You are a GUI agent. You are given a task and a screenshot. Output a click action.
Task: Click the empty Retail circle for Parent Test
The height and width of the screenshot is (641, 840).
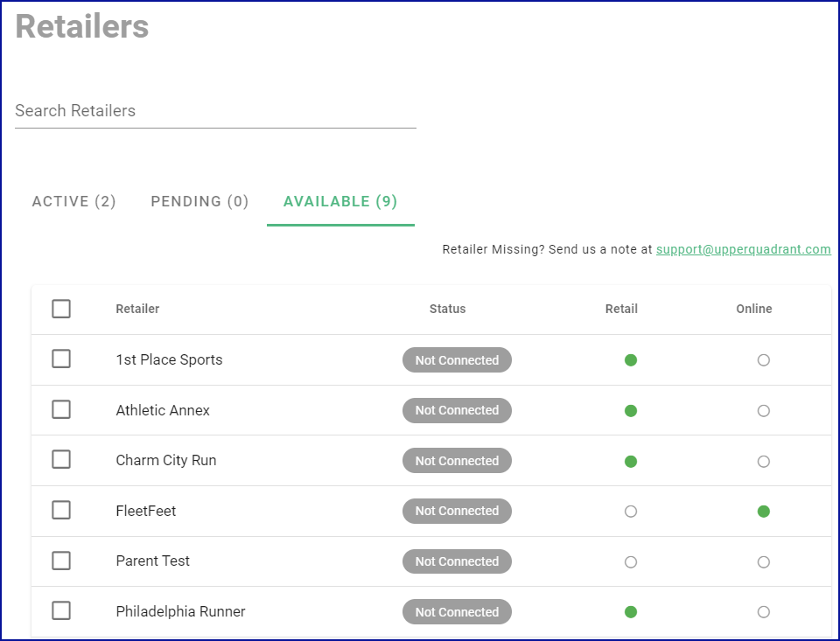631,562
